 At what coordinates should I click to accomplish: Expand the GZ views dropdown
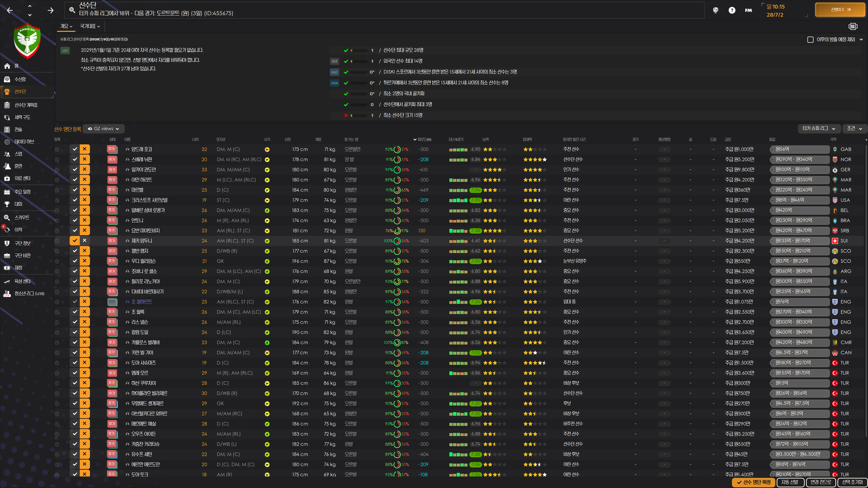coord(104,129)
